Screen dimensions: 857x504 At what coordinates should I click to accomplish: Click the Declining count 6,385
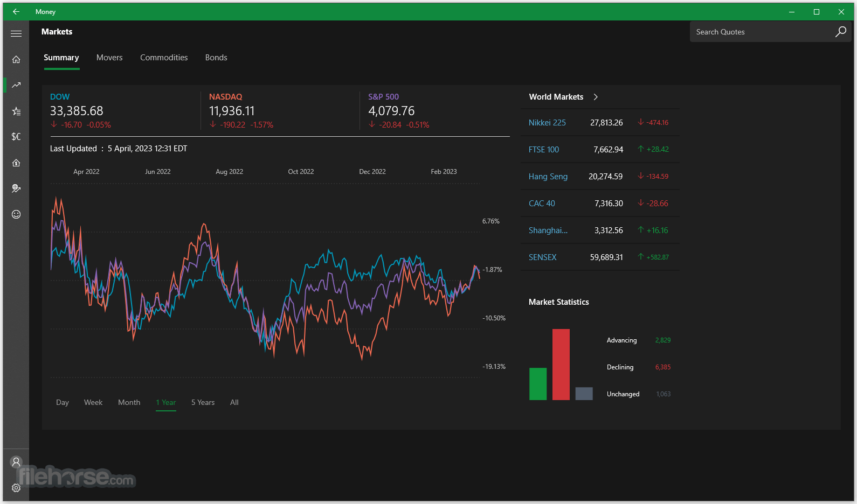pos(663,367)
